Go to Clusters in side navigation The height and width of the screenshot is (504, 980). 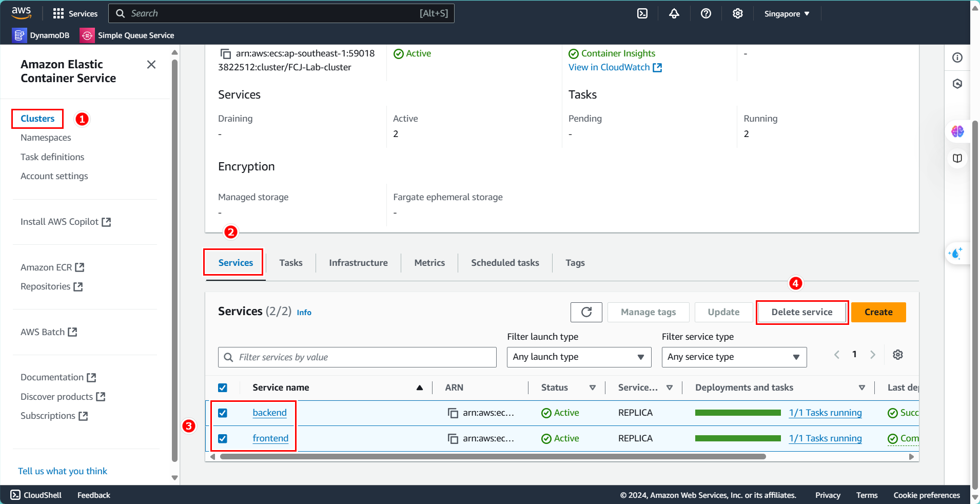point(37,119)
